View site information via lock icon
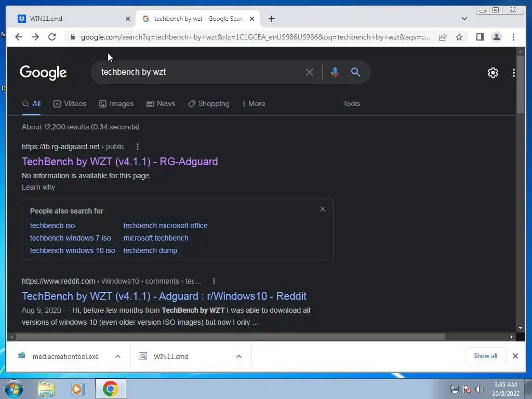 [x=72, y=37]
